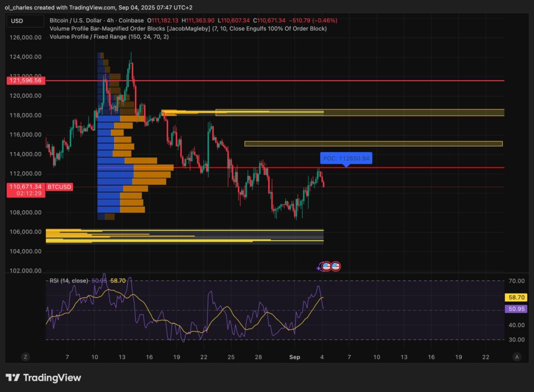Select the purple star marker near the event icons
534x392 pixels.
[x=318, y=268]
